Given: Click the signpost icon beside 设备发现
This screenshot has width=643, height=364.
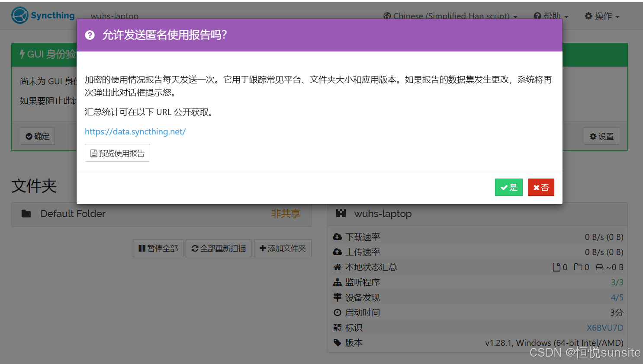Looking at the screenshot, I should coord(338,297).
